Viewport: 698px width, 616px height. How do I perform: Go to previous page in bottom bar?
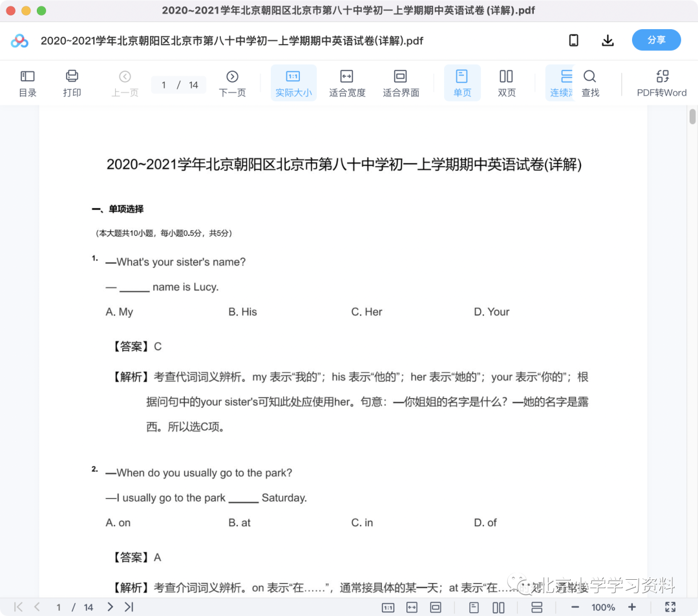(37, 607)
